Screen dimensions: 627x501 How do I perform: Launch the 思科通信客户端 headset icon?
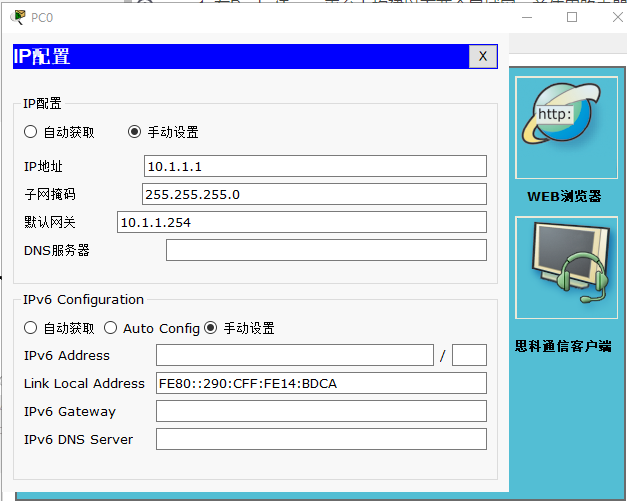point(566,267)
